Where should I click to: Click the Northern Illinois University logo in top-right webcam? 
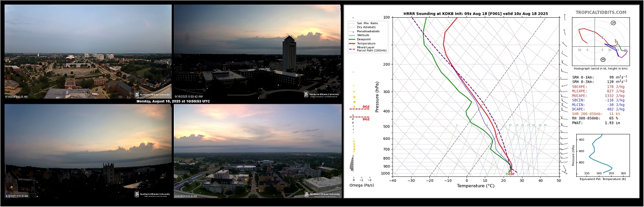pos(321,94)
